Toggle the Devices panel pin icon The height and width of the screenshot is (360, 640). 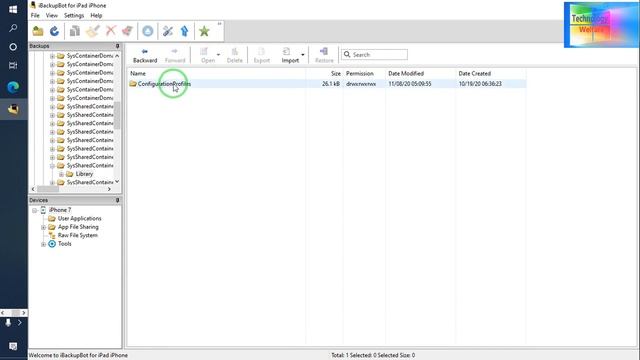[117, 200]
